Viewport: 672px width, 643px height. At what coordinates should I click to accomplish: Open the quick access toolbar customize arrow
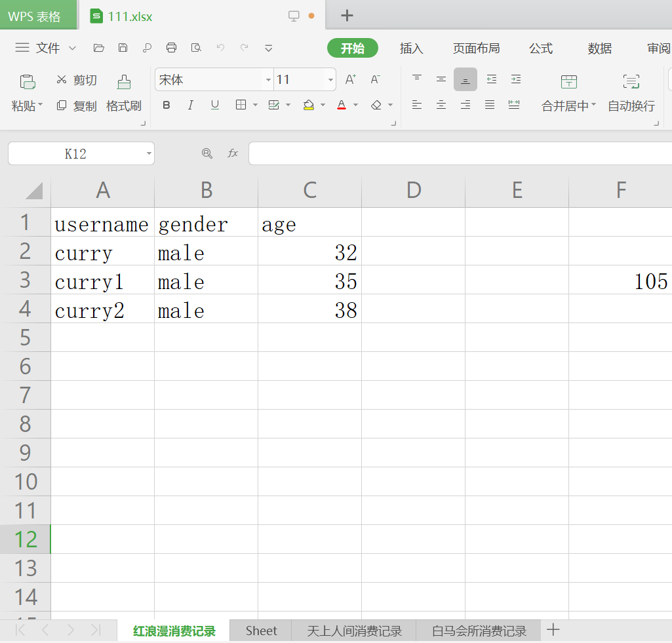269,49
